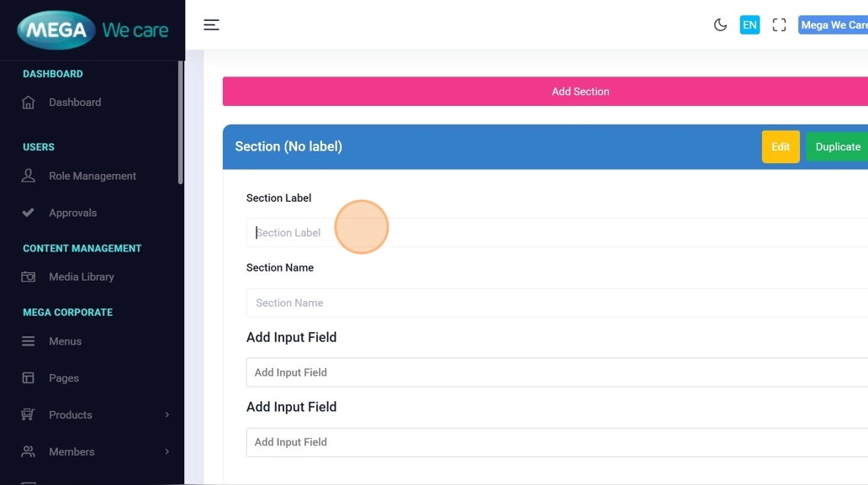Click the Products cart icon

pos(29,414)
